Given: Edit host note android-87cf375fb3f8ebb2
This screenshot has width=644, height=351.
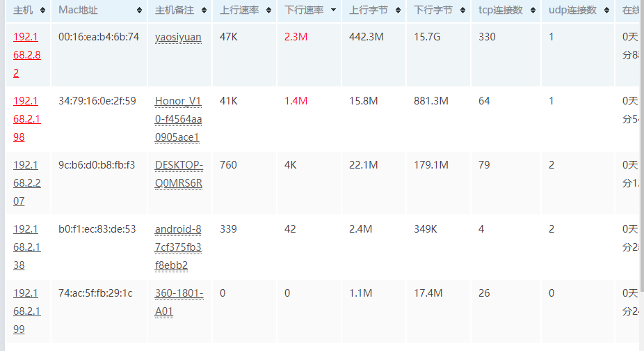Looking at the screenshot, I should [178, 247].
